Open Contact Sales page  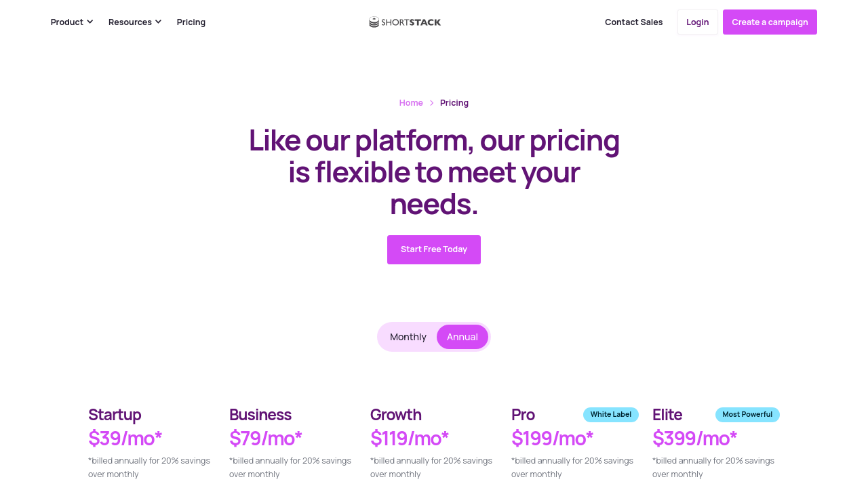click(633, 22)
